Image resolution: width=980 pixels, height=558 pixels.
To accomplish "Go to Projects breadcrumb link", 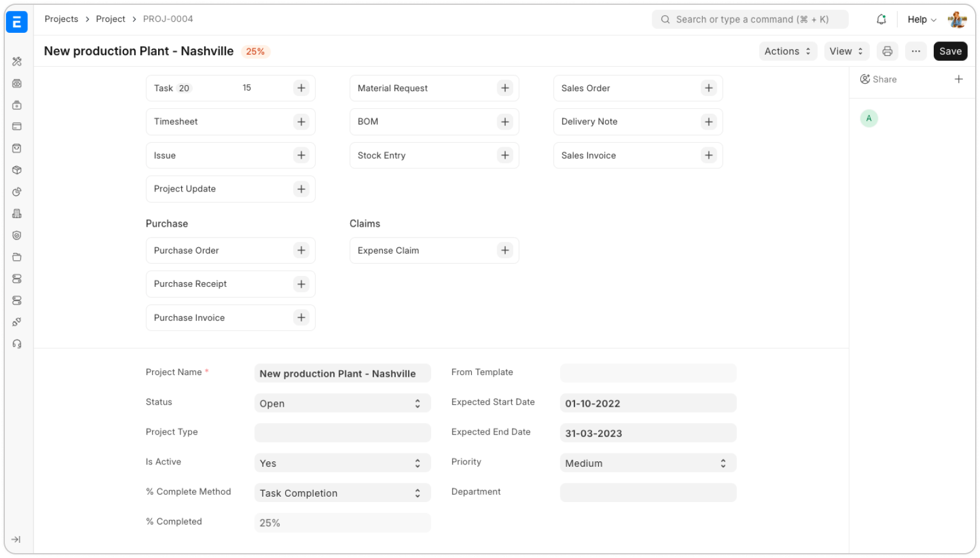I will click(61, 19).
